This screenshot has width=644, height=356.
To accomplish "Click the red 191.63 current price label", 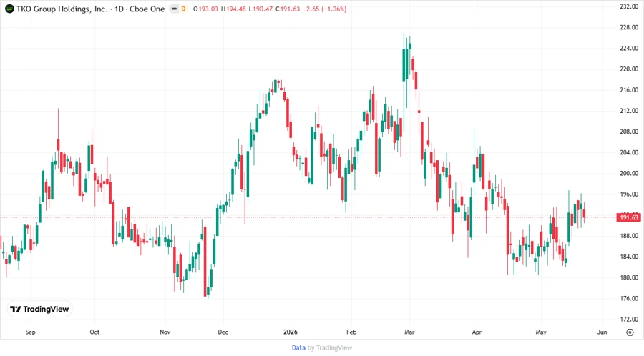I will (629, 217).
